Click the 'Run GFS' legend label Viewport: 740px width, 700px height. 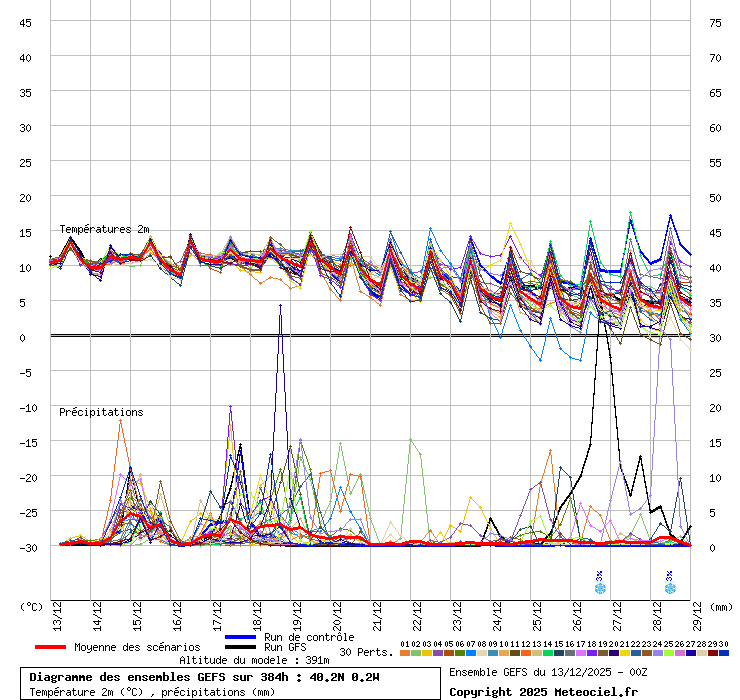tap(285, 647)
